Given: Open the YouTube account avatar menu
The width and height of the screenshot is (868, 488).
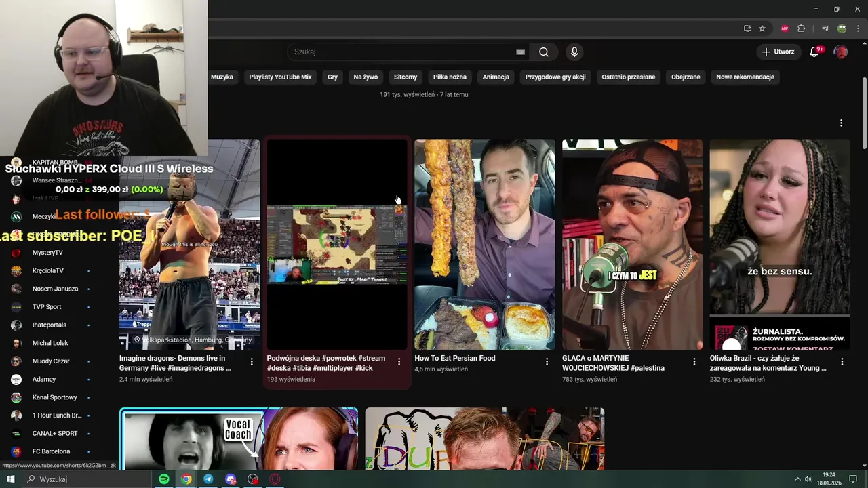Looking at the screenshot, I should 841,52.
